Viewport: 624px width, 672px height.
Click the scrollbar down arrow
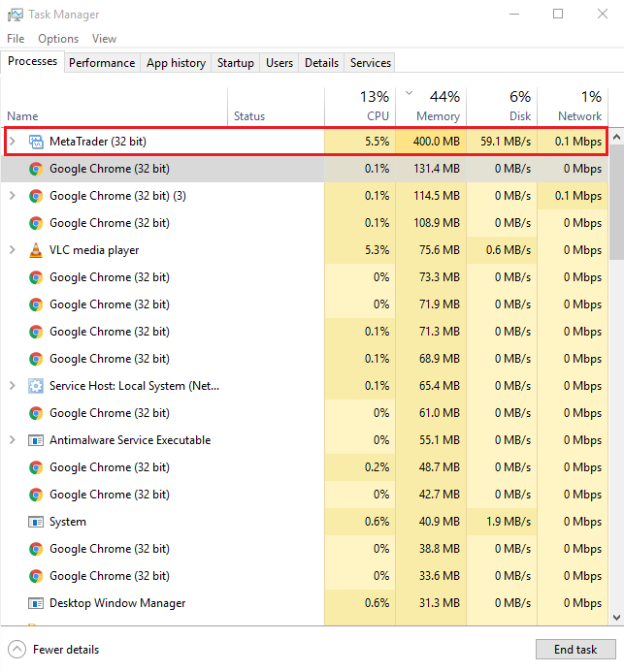coord(616,618)
